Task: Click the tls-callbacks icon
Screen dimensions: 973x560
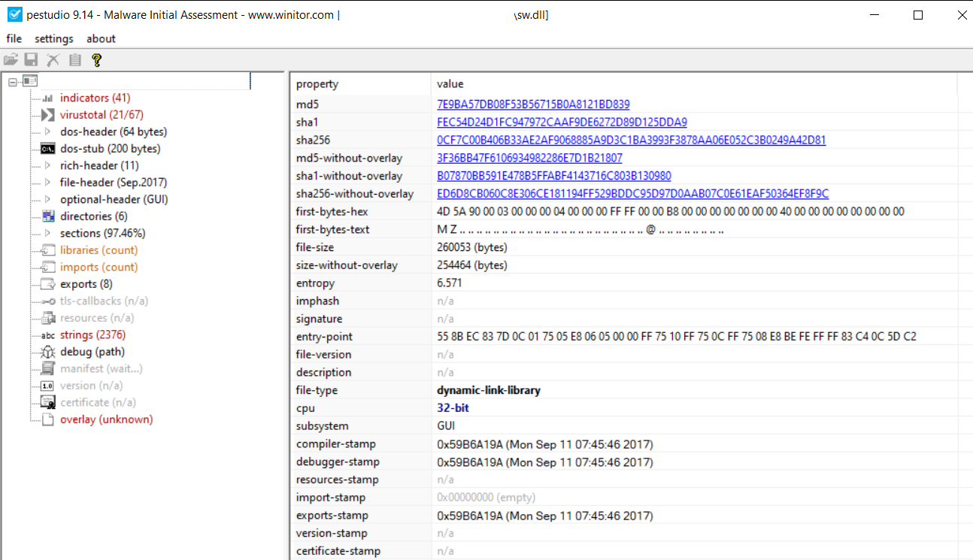Action: pos(48,301)
